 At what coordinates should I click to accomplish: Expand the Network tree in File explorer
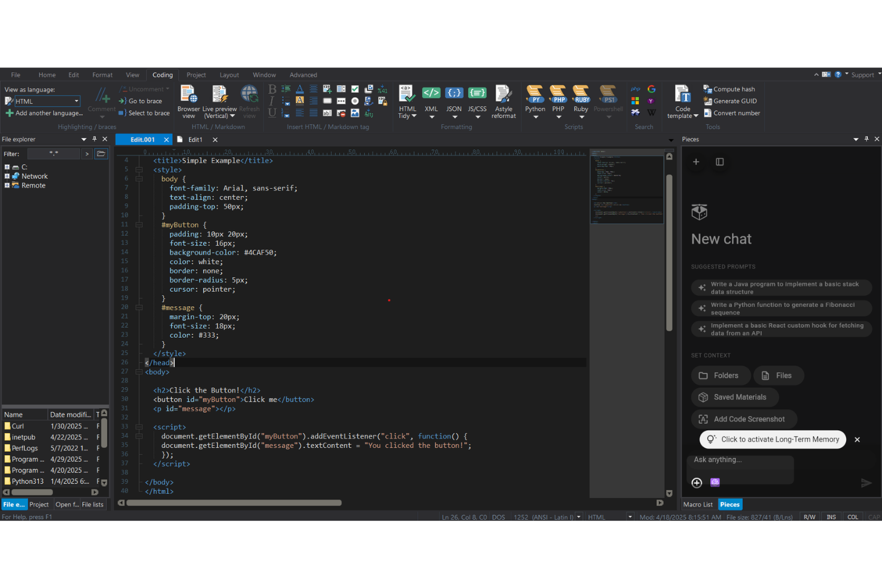7,176
